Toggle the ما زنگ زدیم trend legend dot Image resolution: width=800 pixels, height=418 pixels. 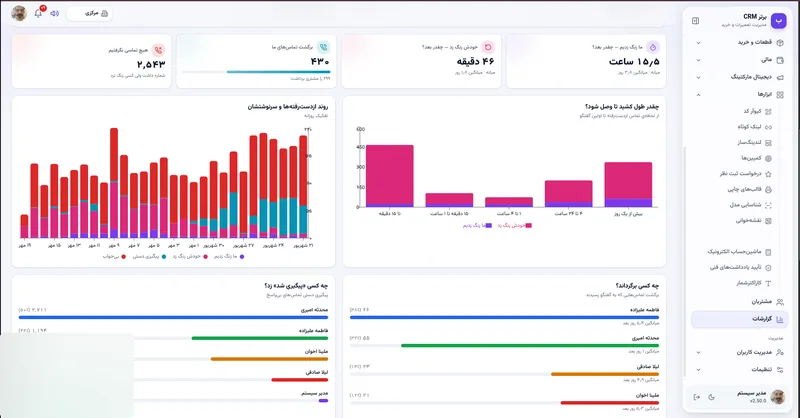tap(242, 257)
